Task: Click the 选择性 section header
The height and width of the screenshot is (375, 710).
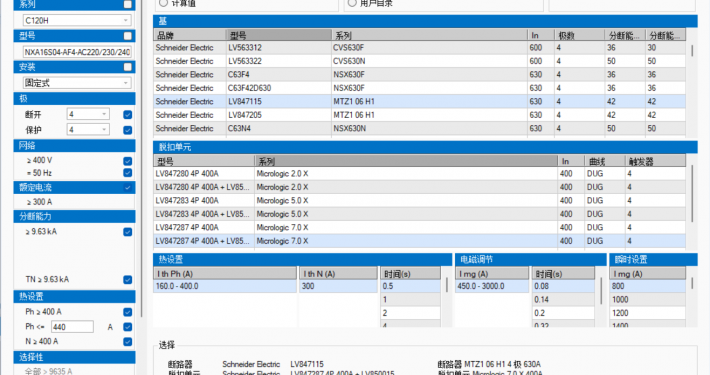Action: coord(74,357)
